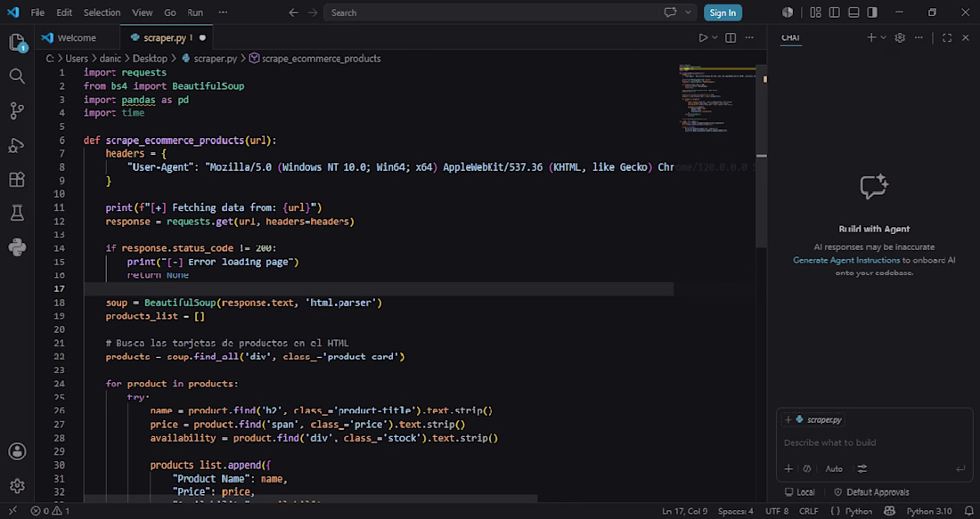The height and width of the screenshot is (519, 980).
Task: Open the Testing flask view
Action: [x=17, y=214]
